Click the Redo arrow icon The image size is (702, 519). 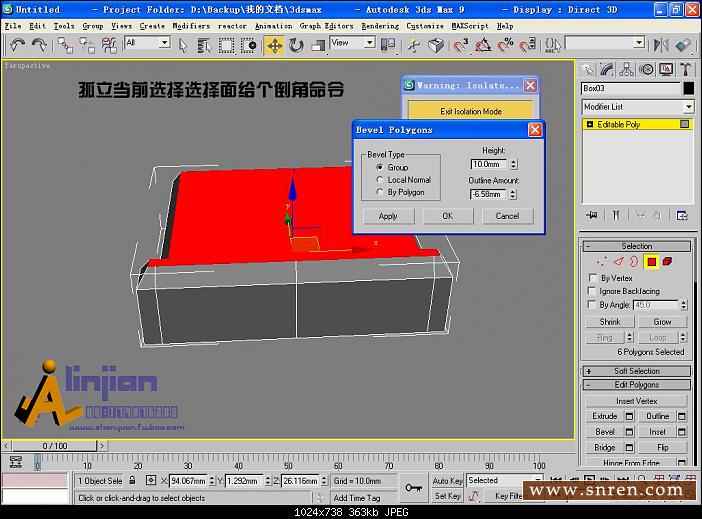[39, 45]
